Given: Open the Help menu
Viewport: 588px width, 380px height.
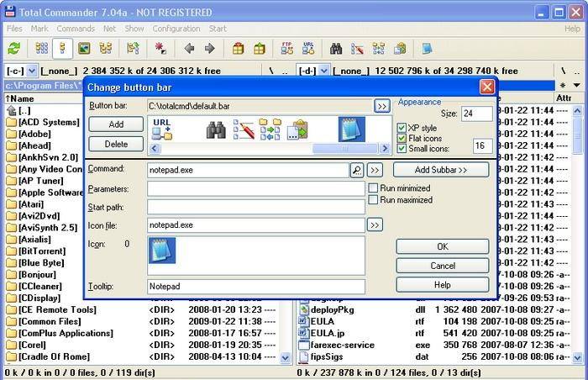Looking at the screenshot, I should tap(572, 29).
